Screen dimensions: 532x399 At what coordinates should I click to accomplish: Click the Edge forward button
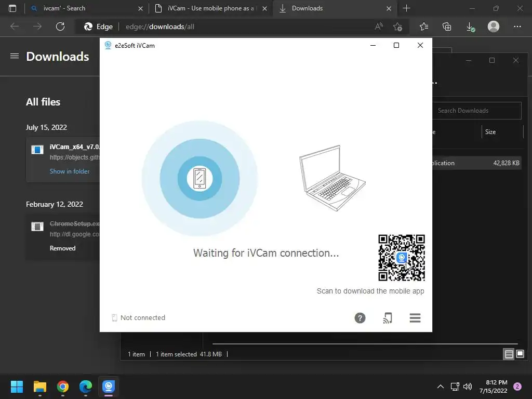tap(37, 26)
